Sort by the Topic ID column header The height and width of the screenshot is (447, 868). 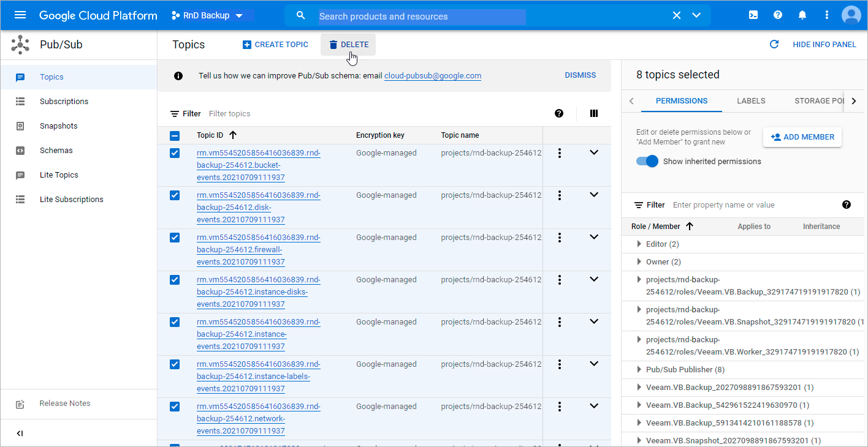216,135
